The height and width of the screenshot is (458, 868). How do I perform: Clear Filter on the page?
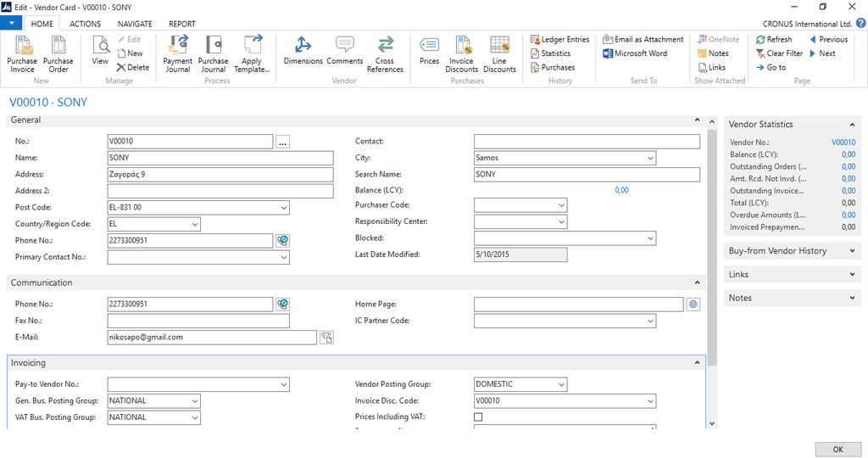click(x=780, y=53)
